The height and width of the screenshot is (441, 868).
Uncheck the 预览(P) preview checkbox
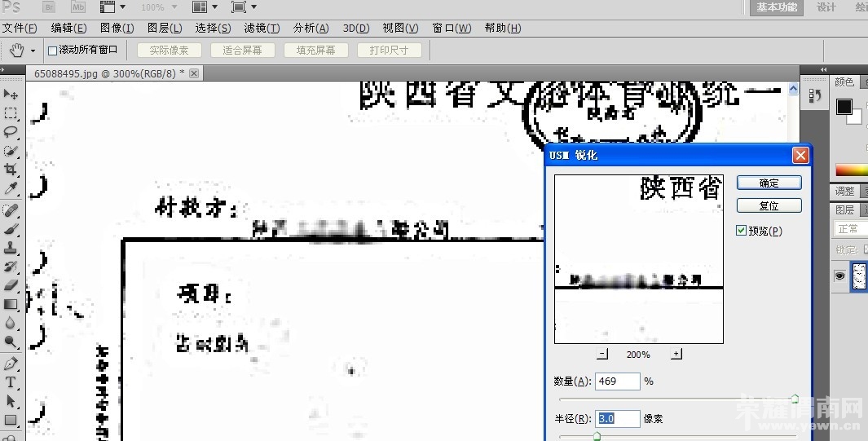(x=741, y=231)
